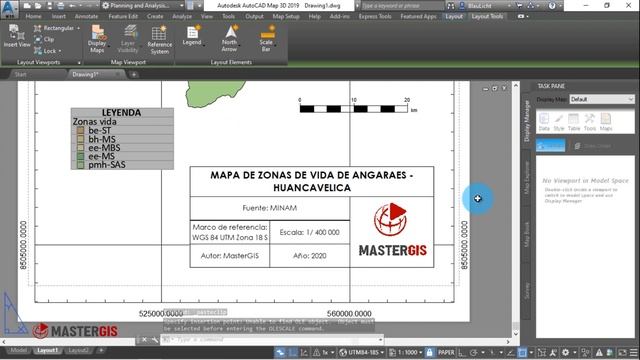Open the UTM84-18S coordinate system dropdown
Screen dimensions: 640x360
click(362, 352)
